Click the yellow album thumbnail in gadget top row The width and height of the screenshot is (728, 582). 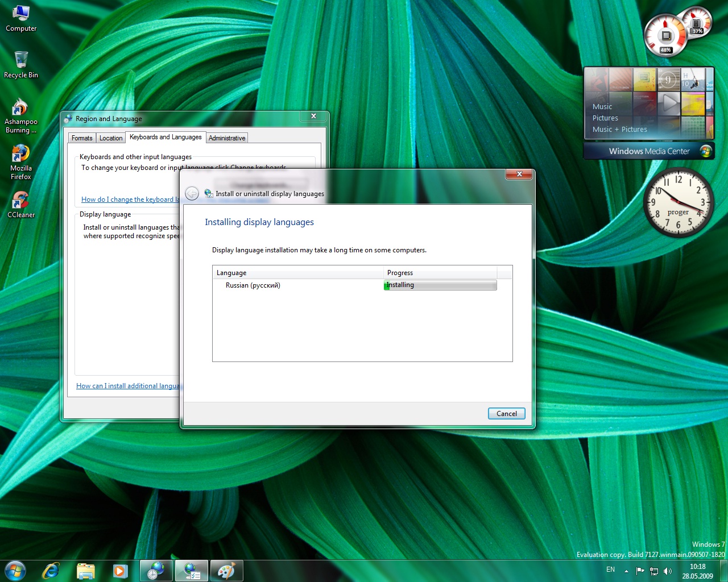pos(644,80)
